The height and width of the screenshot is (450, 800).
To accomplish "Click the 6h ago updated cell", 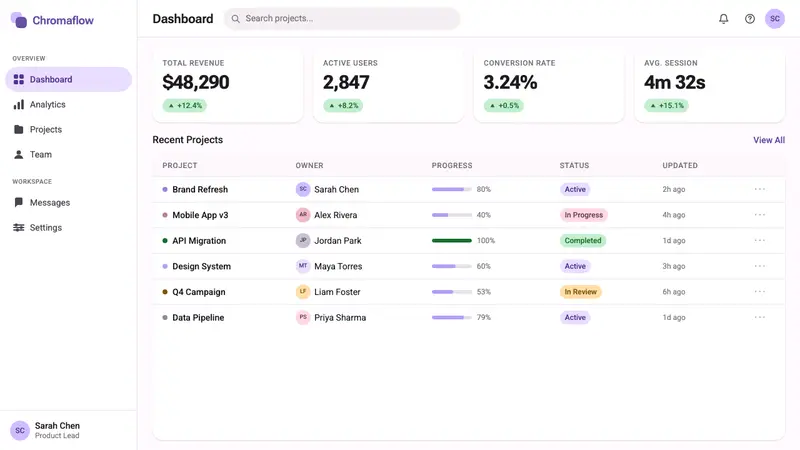I will coord(673,292).
